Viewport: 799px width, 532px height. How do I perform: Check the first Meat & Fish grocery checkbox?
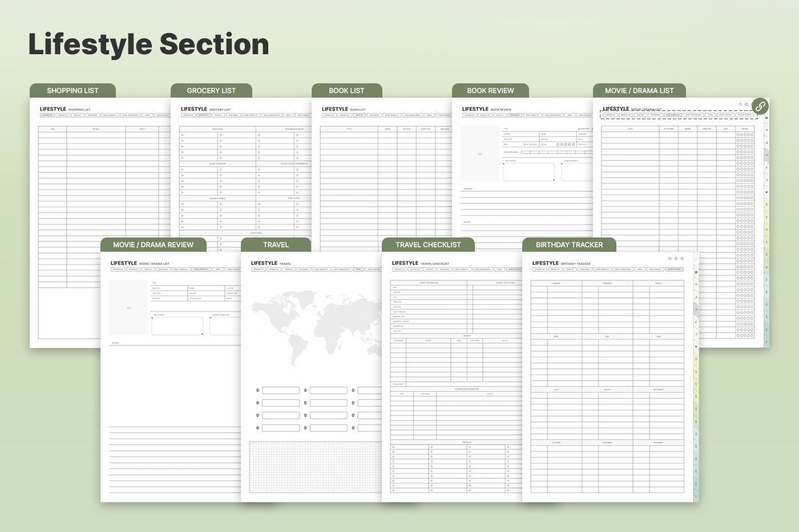click(x=183, y=135)
